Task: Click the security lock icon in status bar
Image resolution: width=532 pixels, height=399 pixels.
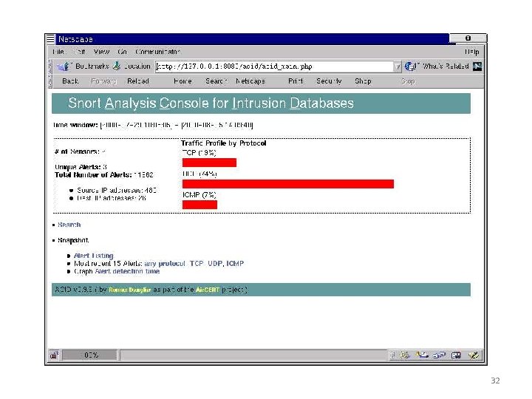Action: tap(54, 355)
